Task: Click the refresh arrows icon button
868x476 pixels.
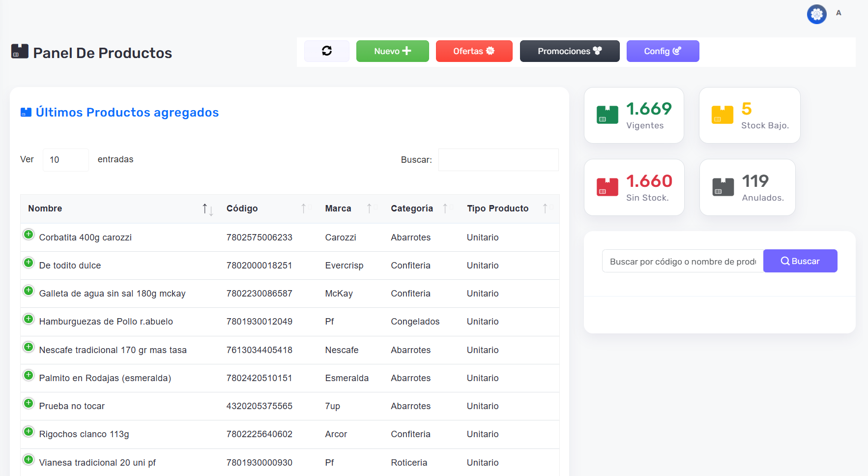Action: [326, 51]
